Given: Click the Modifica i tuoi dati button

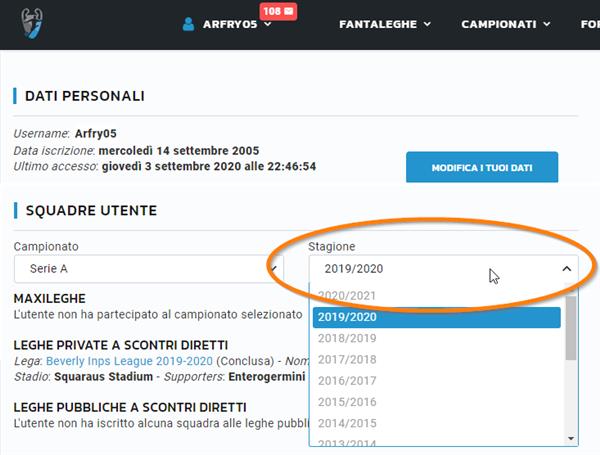Looking at the screenshot, I should click(x=481, y=168).
